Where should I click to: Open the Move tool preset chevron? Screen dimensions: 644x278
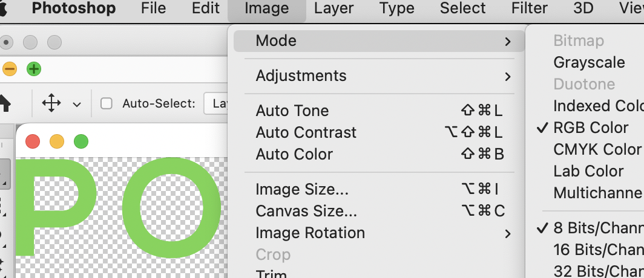pos(77,104)
